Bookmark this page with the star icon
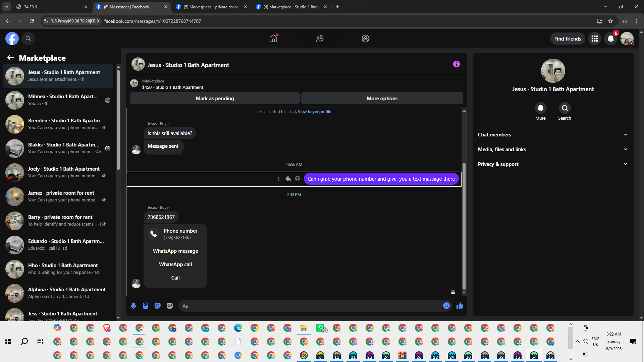Image resolution: width=644 pixels, height=362 pixels. pos(610,21)
